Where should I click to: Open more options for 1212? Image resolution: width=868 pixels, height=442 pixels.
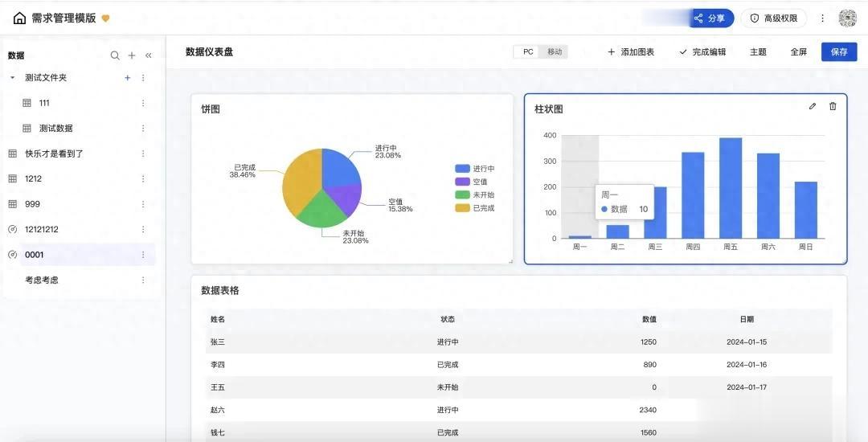tap(143, 178)
